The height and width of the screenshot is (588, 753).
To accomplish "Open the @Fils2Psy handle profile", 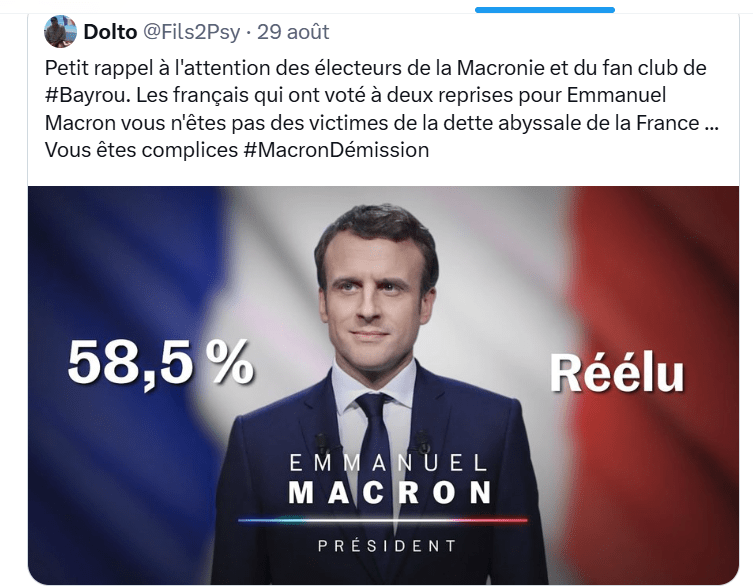I will pyautogui.click(x=192, y=31).
